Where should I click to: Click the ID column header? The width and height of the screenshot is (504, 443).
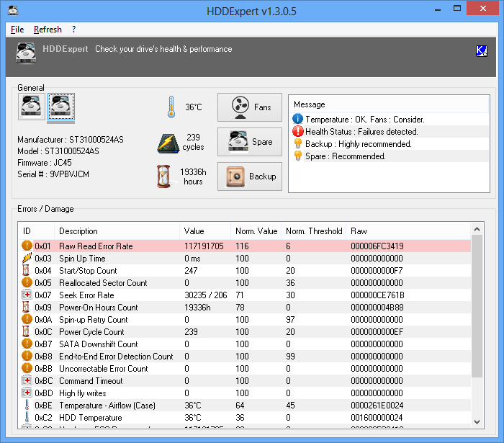point(36,231)
